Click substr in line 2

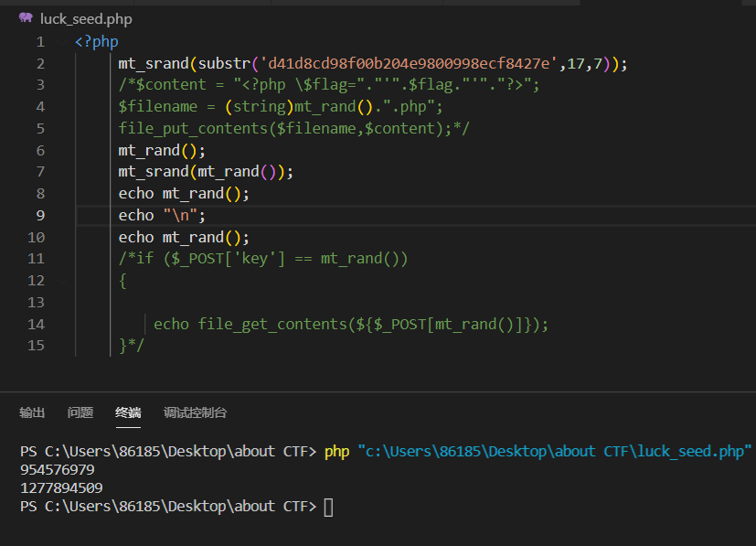[224, 64]
